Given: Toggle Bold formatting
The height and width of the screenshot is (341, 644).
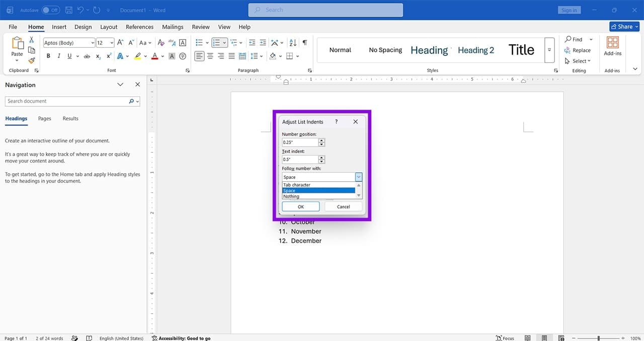Looking at the screenshot, I should tap(48, 56).
